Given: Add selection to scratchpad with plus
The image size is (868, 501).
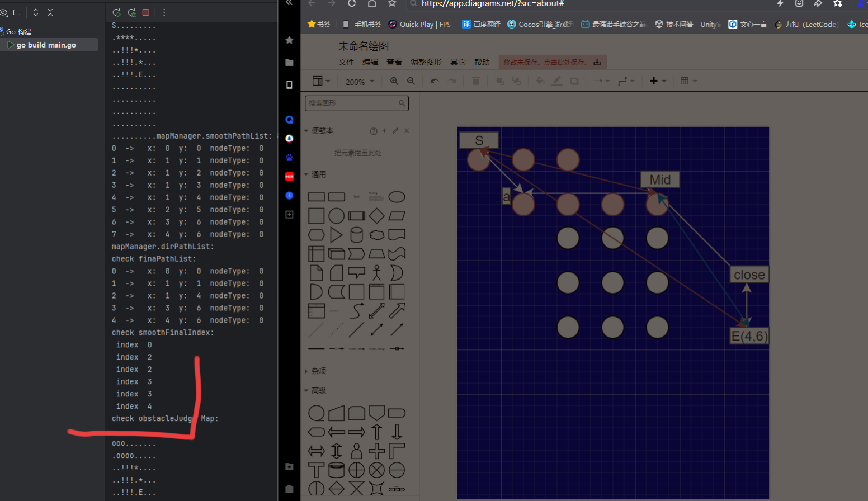Looking at the screenshot, I should click(x=384, y=131).
